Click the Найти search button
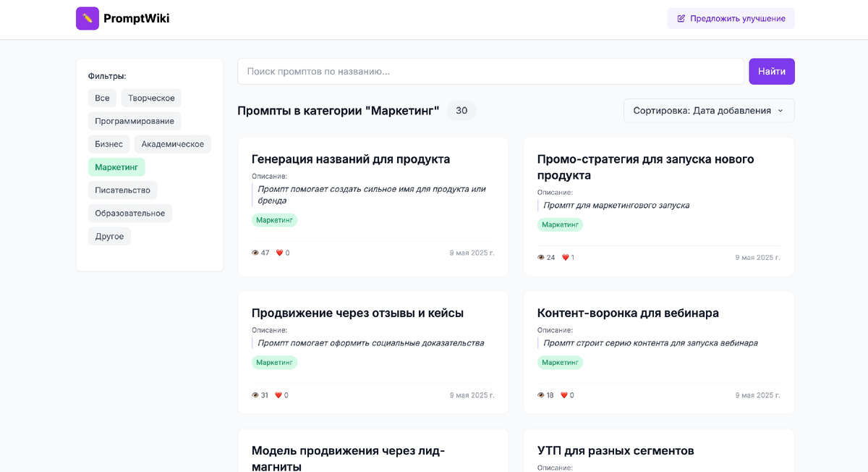Screen dimensions: 868x472 coord(771,71)
